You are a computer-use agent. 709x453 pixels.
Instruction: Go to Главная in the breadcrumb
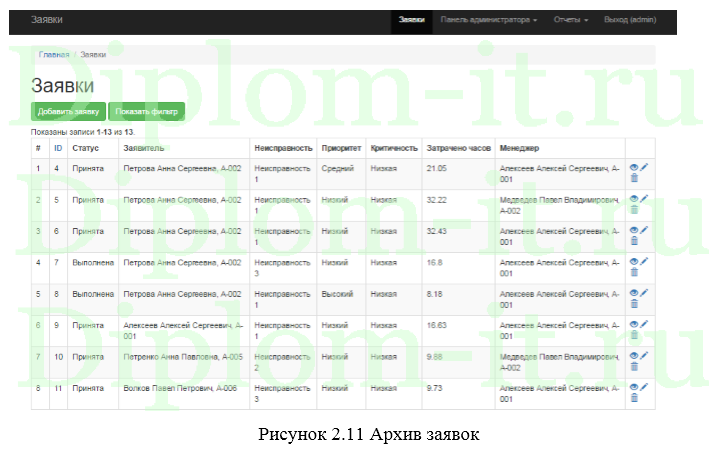click(x=54, y=54)
